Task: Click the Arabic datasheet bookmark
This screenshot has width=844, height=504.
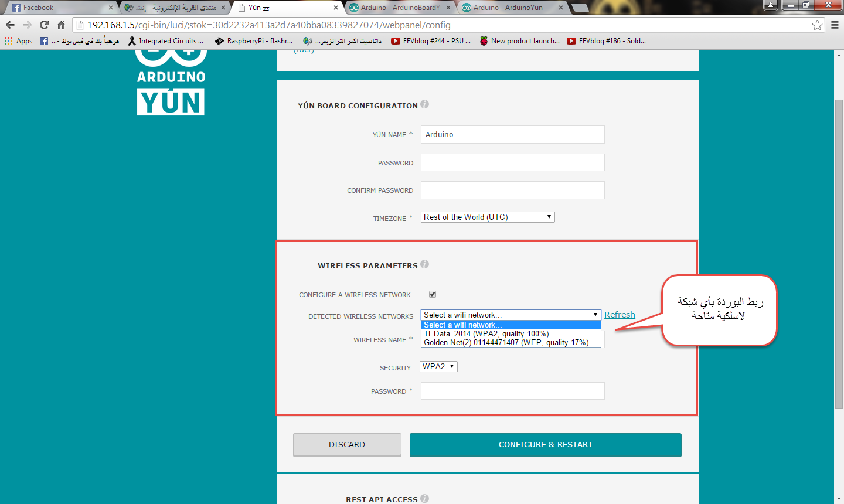Action: tap(342, 41)
